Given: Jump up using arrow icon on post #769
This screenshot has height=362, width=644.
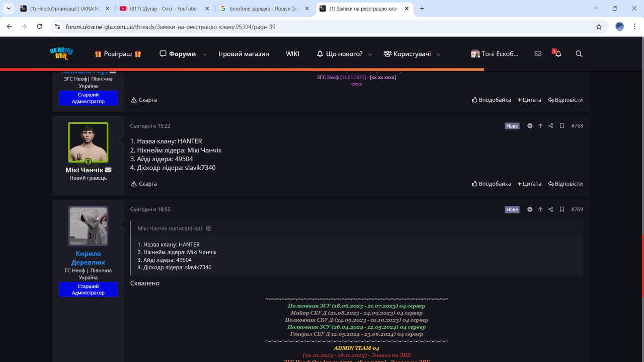Looking at the screenshot, I should click(540, 209).
